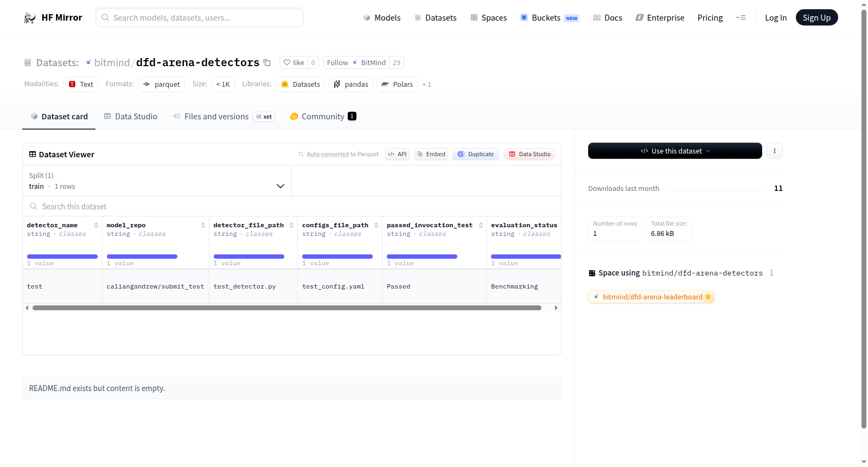Click the model_repo distribution bar
868x467 pixels.
[142, 257]
